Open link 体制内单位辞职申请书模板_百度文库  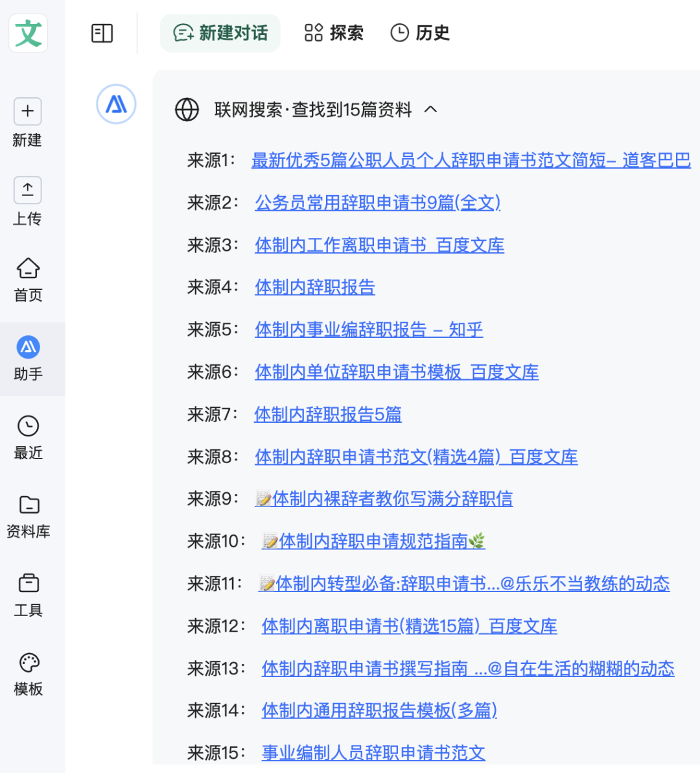(397, 372)
